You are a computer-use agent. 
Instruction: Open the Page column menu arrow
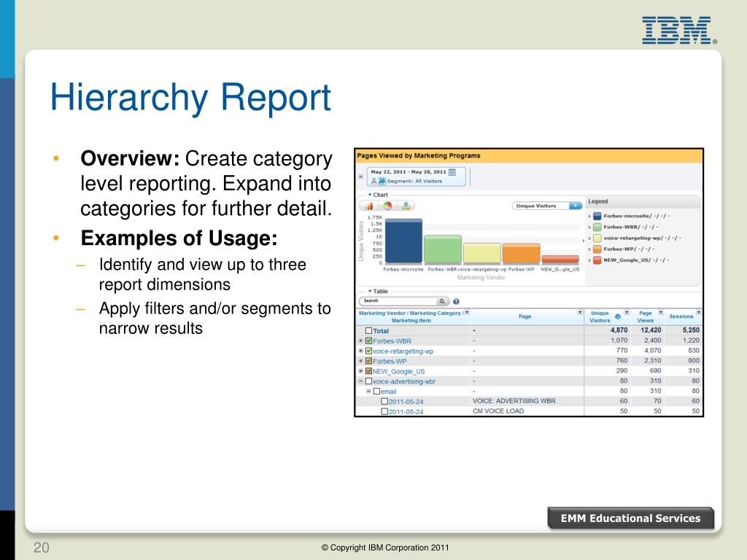tap(580, 312)
